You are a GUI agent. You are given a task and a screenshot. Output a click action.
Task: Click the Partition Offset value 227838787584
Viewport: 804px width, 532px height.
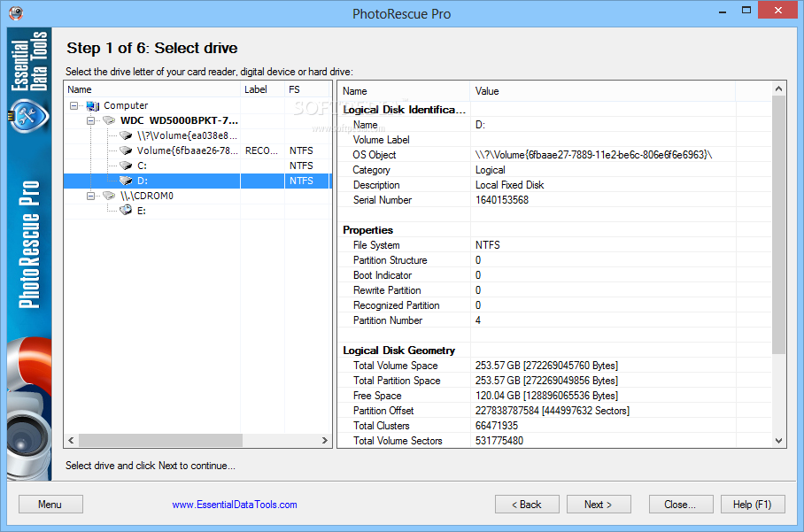point(552,411)
